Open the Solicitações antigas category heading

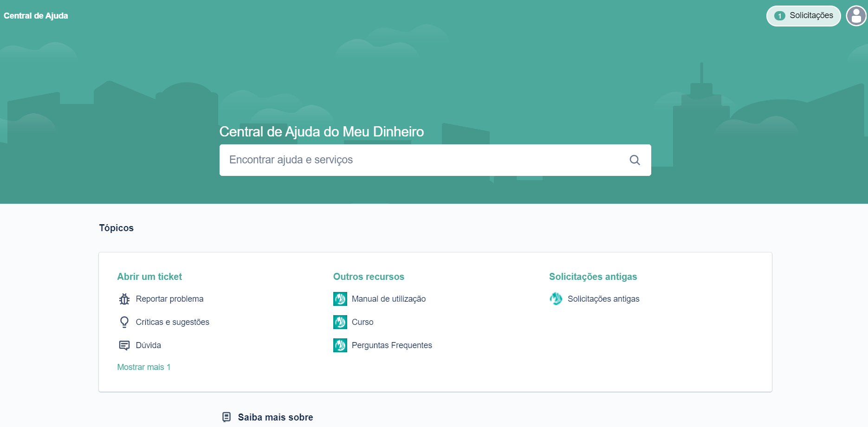593,277
